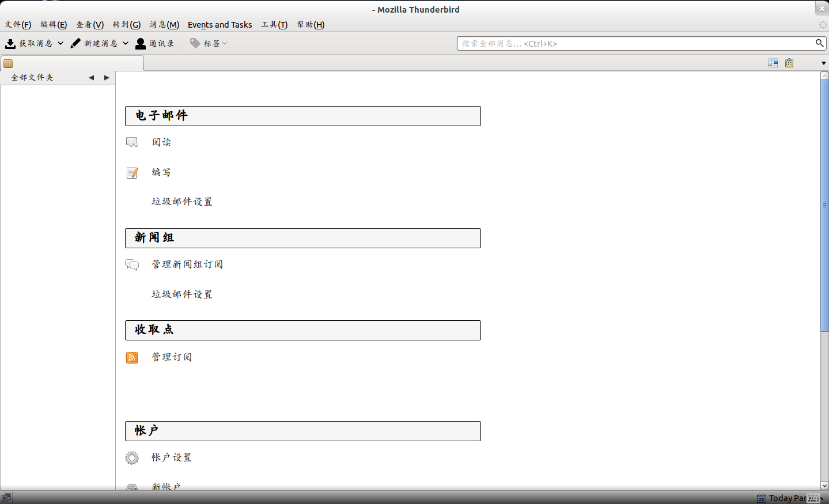
Task: Open the 工具(T) menu
Action: coord(274,25)
